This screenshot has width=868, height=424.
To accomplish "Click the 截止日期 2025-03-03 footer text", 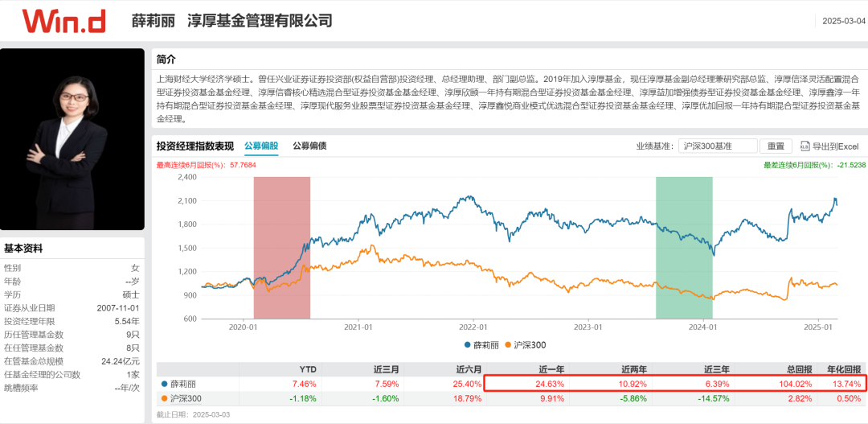I will [193, 414].
